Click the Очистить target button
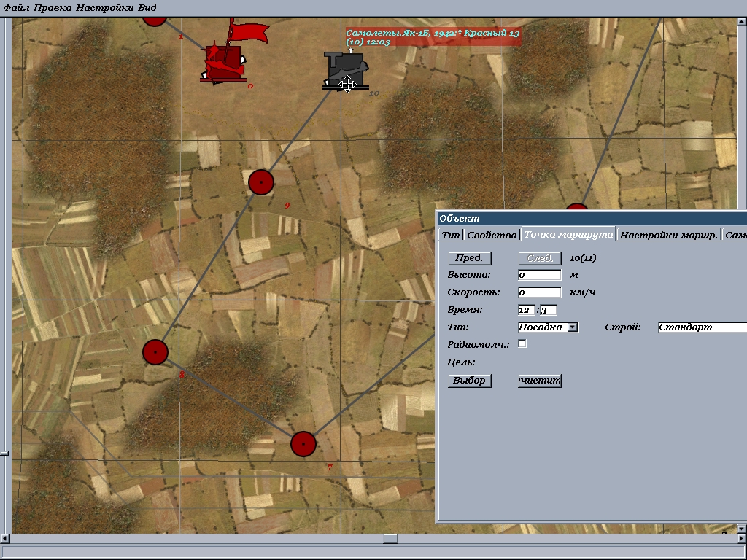 [539, 381]
